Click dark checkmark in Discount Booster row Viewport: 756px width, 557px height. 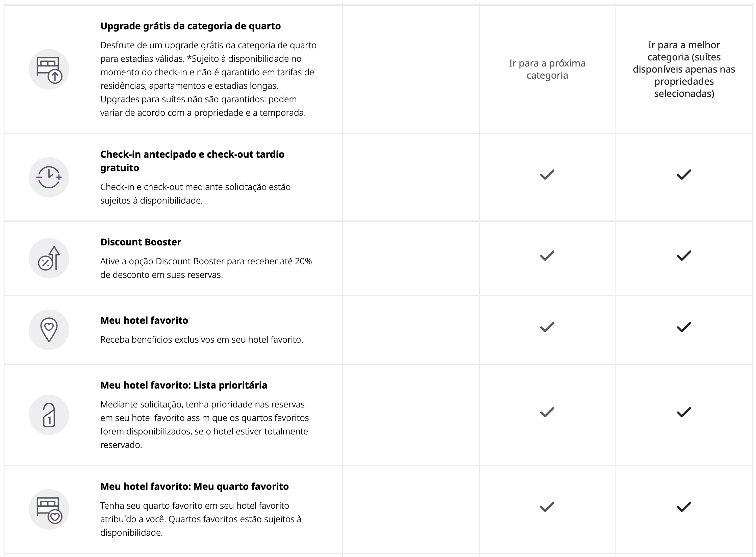pos(684,256)
